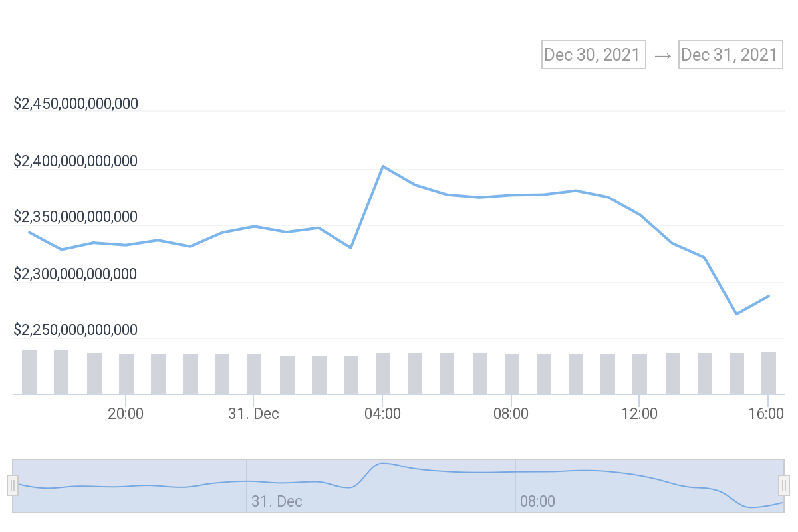The width and height of the screenshot is (798, 532).
Task: Click the first line point at chart start
Action: (x=29, y=232)
